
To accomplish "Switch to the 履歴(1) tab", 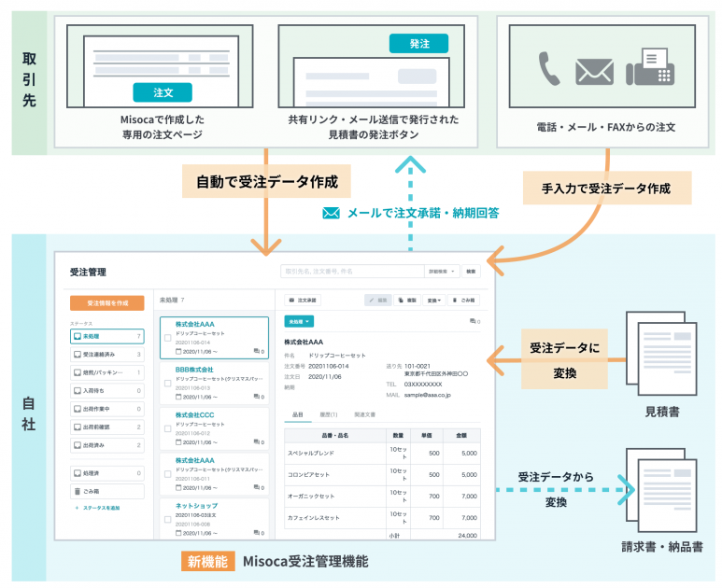I will 329,413.
